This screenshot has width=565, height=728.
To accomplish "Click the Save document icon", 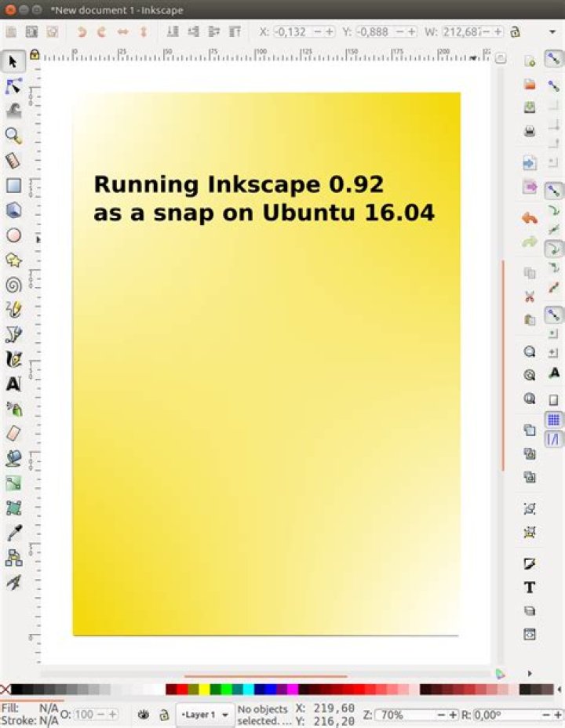I will click(x=529, y=107).
